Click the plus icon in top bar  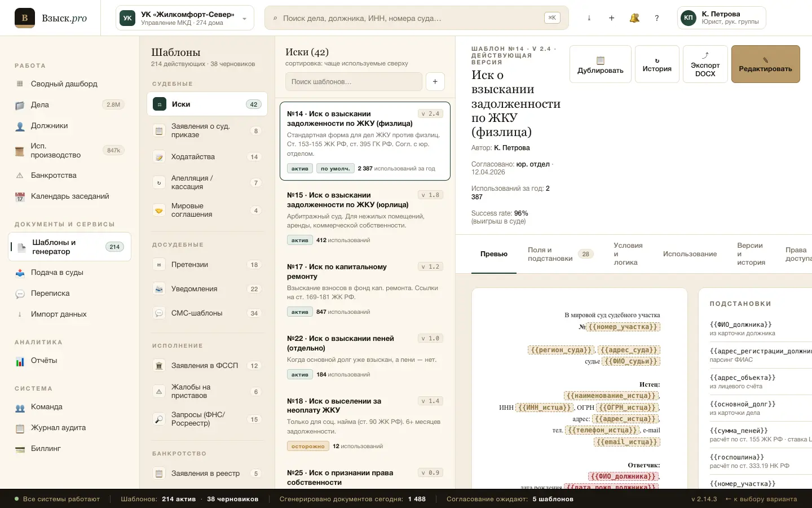point(612,18)
